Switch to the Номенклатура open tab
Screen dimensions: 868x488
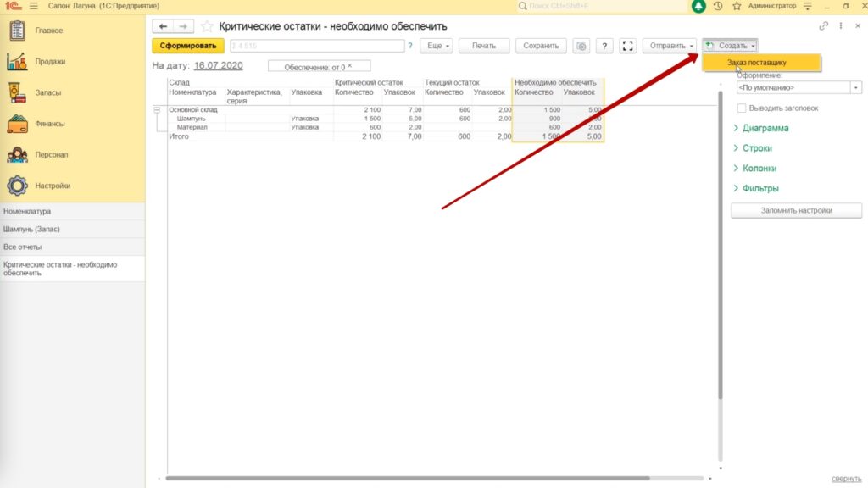pos(73,211)
